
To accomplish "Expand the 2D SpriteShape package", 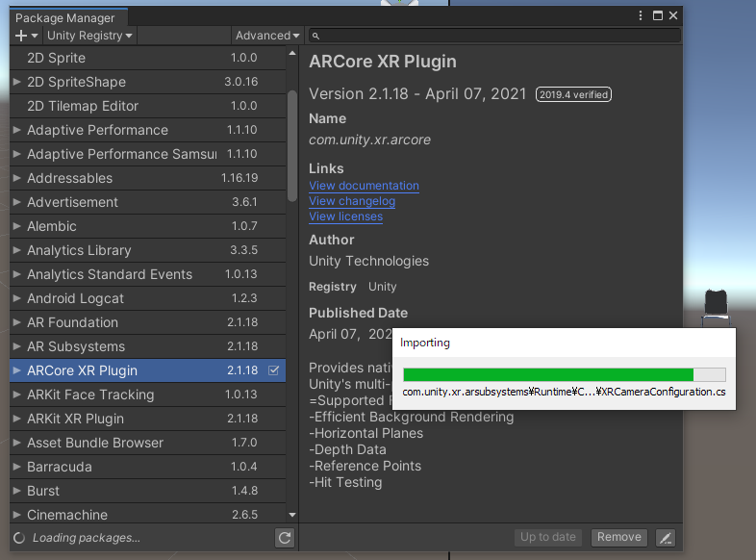I will 17,82.
